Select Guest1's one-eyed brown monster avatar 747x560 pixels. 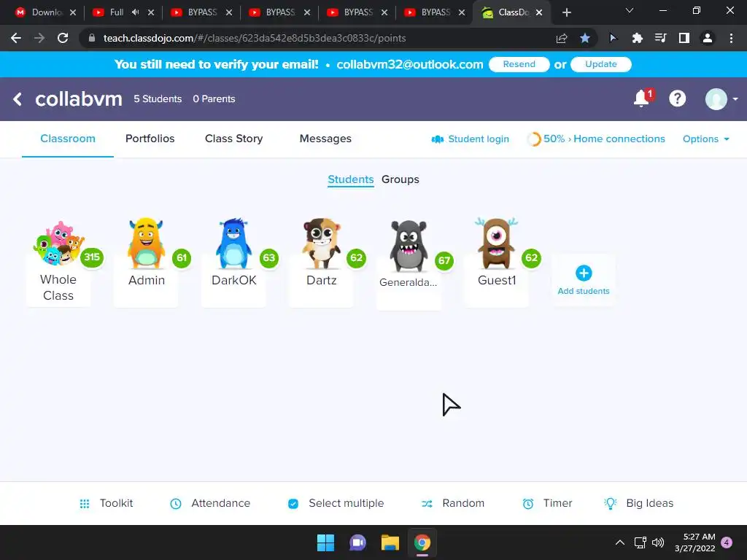click(x=496, y=244)
